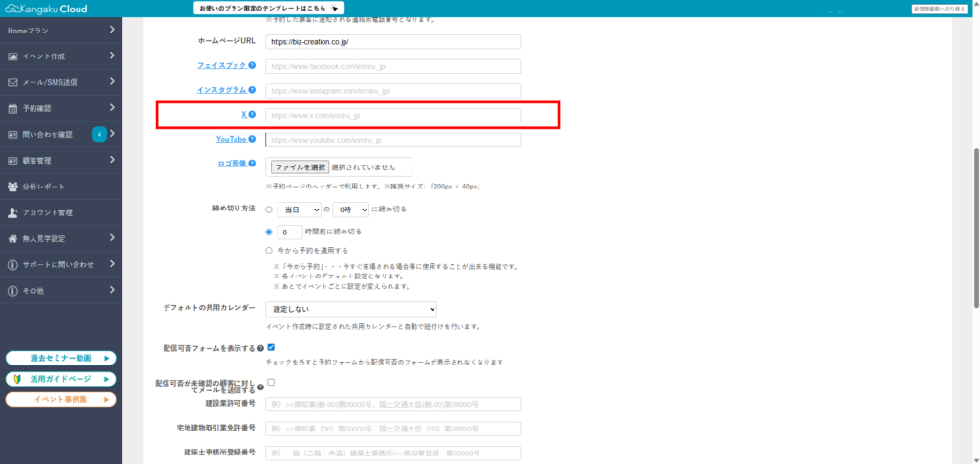Image resolution: width=980 pixels, height=464 pixels.
Task: Click the help icon next to YouTube
Action: click(252, 139)
